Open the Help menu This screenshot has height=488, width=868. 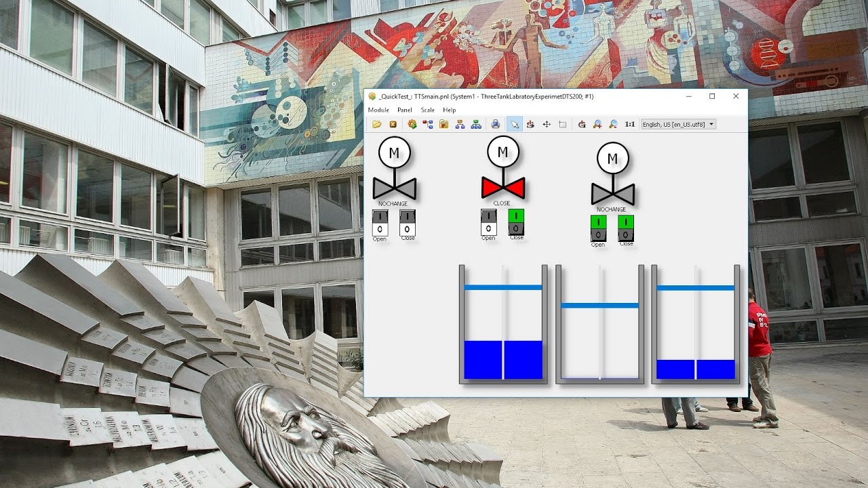point(450,110)
